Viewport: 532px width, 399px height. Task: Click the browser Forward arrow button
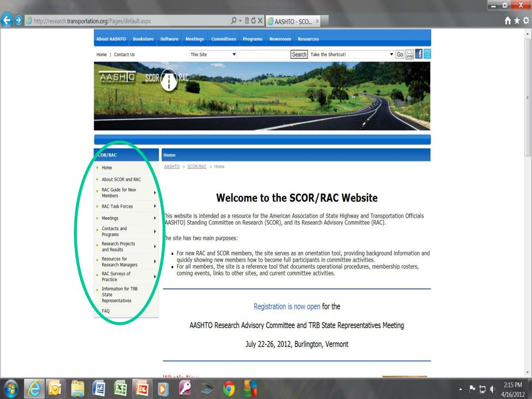(18, 20)
